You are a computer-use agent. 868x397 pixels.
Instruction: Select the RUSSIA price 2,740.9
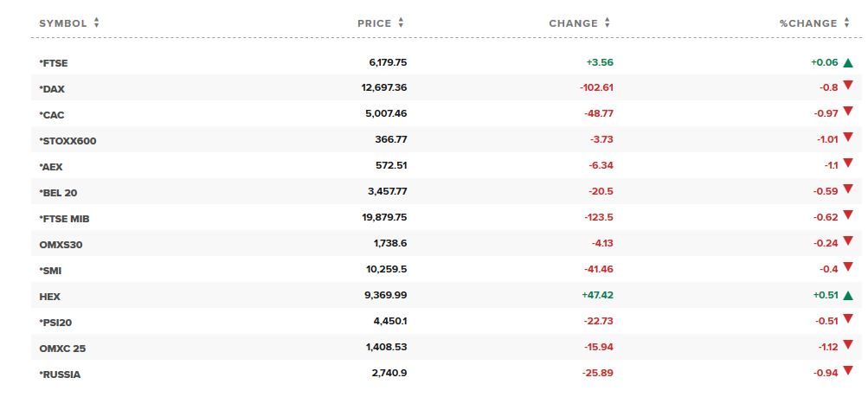tap(389, 373)
